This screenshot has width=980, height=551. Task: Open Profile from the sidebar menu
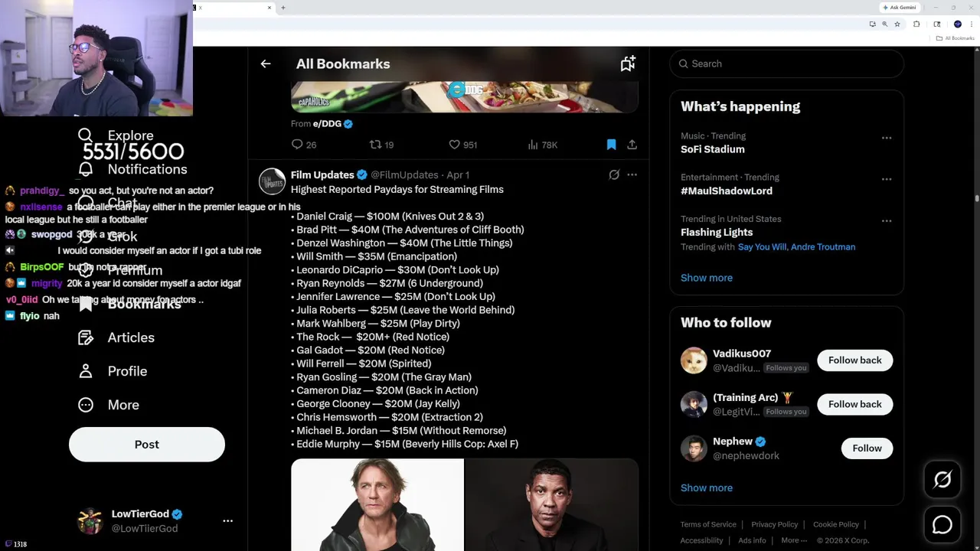click(x=126, y=371)
